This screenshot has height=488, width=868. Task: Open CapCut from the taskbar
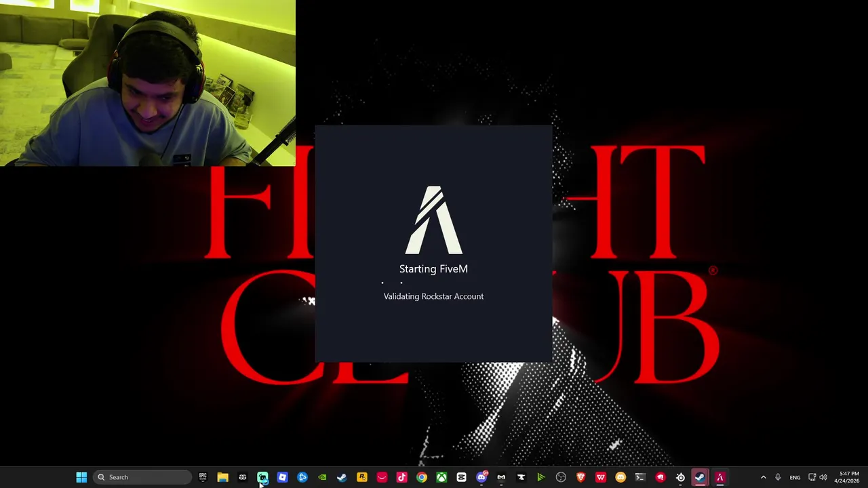(x=461, y=477)
